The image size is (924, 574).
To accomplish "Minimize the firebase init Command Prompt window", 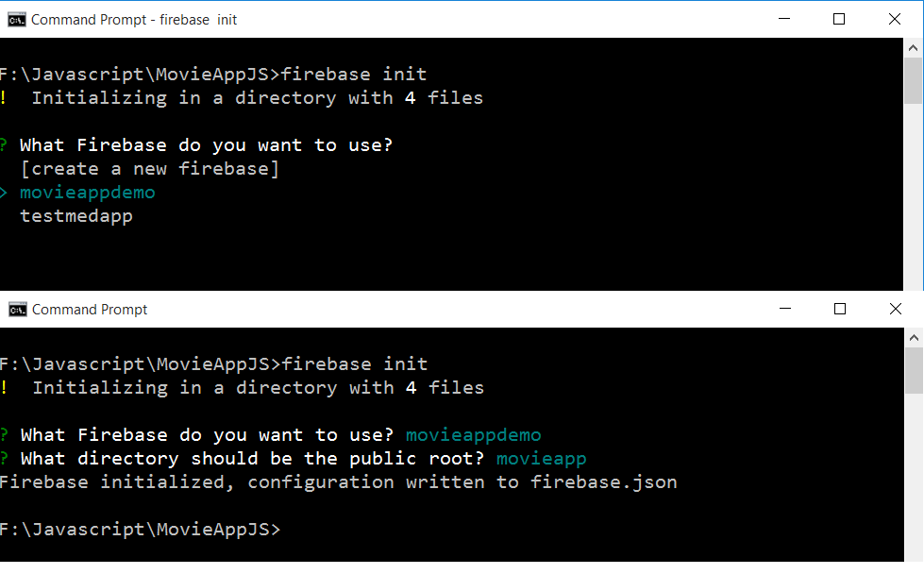I will (784, 19).
